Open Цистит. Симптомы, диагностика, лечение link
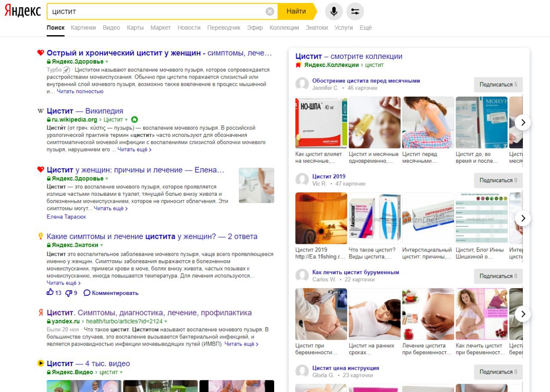Viewport: 550px width, 392px height. [x=149, y=313]
